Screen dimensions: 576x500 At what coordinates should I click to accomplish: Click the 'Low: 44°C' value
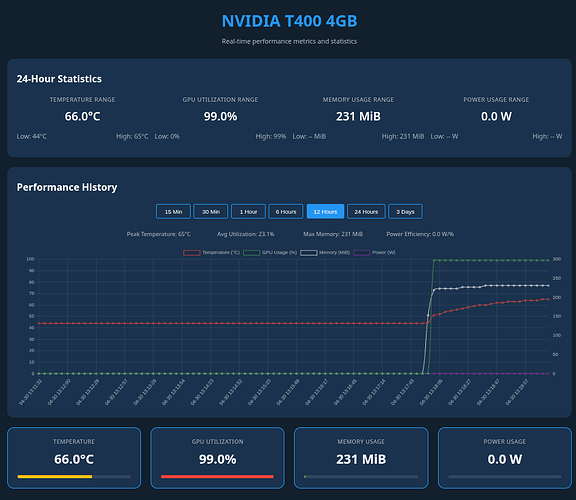[32, 136]
